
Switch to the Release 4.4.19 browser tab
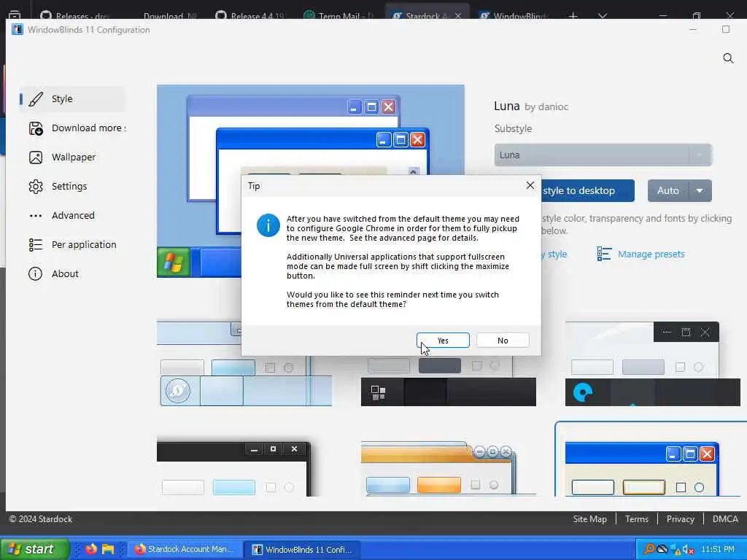click(x=249, y=16)
